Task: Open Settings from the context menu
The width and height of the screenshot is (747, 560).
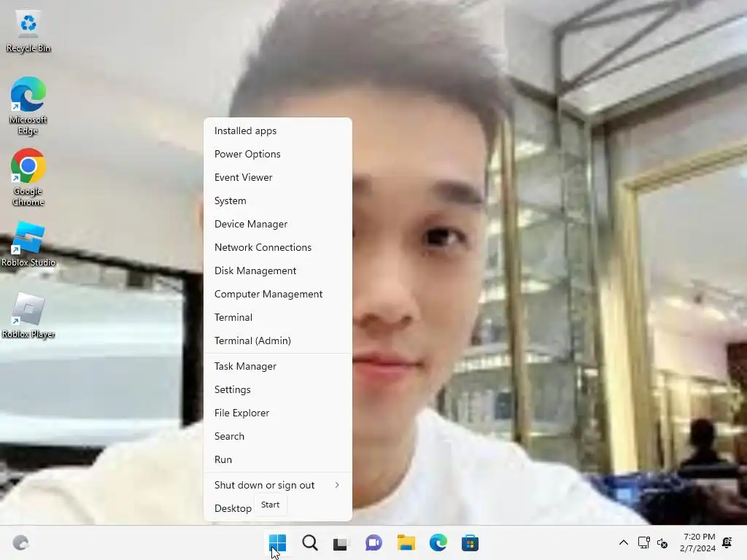Action: pyautogui.click(x=278, y=390)
